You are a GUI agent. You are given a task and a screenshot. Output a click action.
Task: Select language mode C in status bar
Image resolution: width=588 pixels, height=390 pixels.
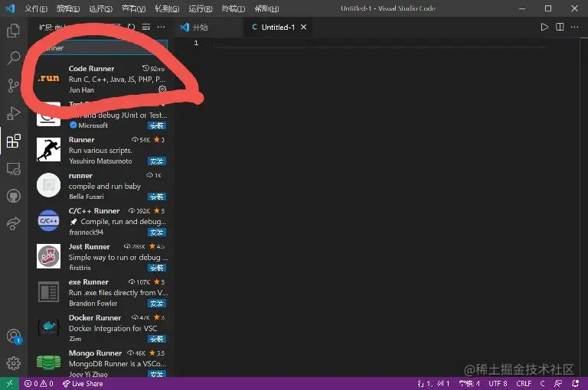(542, 384)
